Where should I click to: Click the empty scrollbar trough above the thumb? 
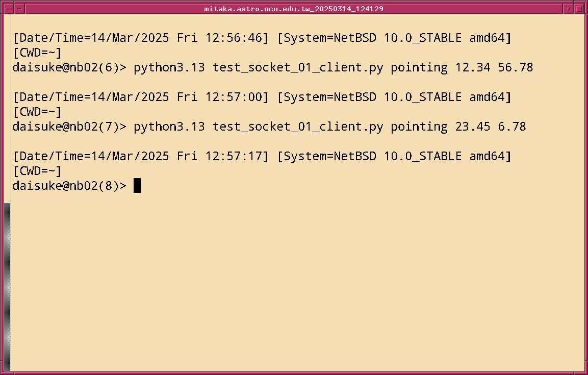point(7,107)
